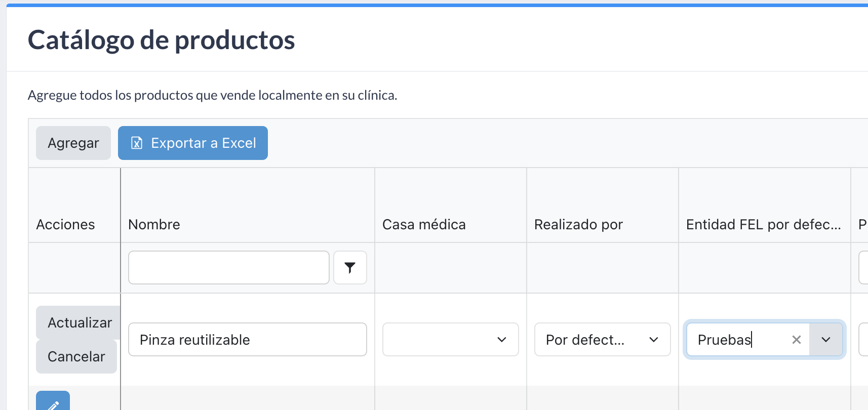
Task: Open the Por defect... Realizado por dropdown
Action: [603, 340]
